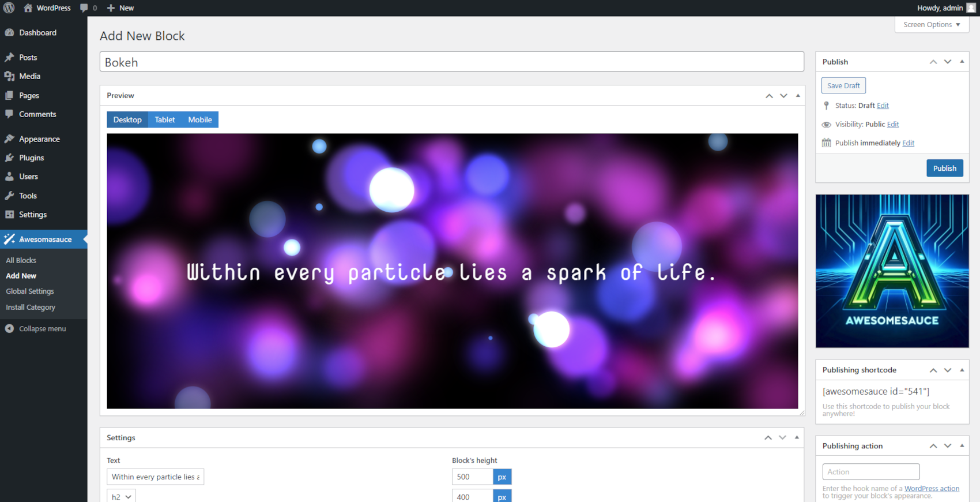Viewport: 980px width, 502px height.
Task: Click the Media library icon
Action: [x=9, y=76]
